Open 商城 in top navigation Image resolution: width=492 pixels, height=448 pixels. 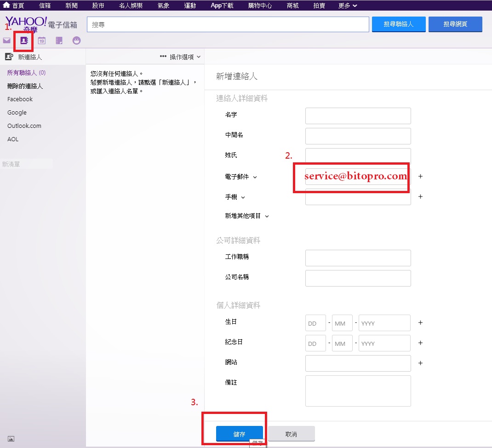pyautogui.click(x=293, y=6)
